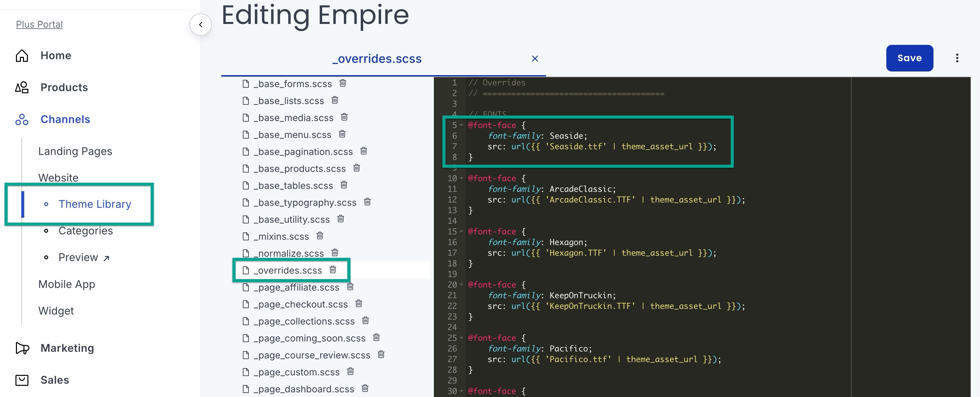
Task: Save the edited theme file
Action: point(909,58)
